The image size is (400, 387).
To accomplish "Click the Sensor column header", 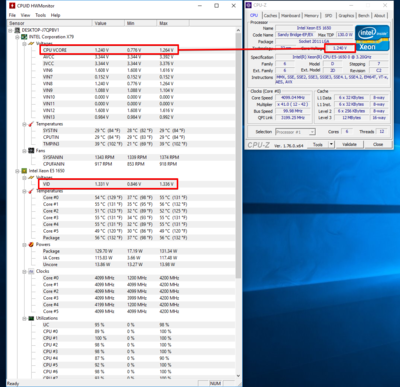I will coord(50,23).
